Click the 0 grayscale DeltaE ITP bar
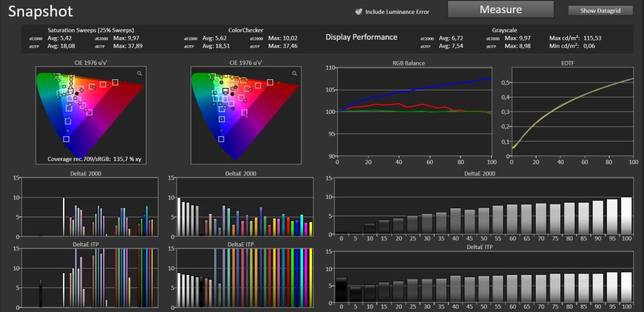The image size is (644, 312). tap(341, 291)
